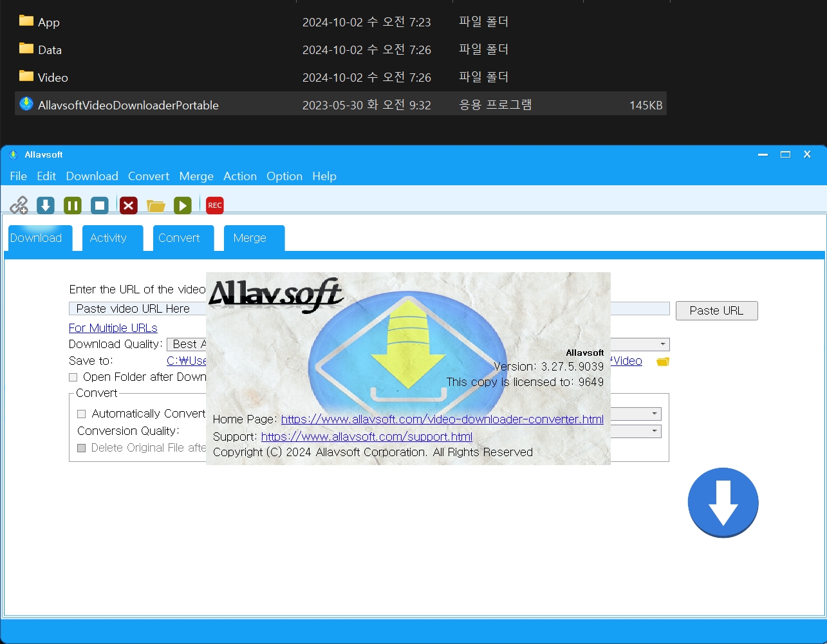Screen dimensions: 827x644
Task: Open the Support page link
Action: (367, 437)
